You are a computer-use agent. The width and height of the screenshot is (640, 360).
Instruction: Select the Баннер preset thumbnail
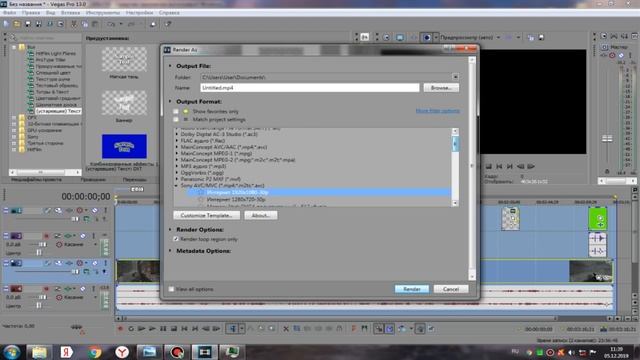click(x=124, y=103)
